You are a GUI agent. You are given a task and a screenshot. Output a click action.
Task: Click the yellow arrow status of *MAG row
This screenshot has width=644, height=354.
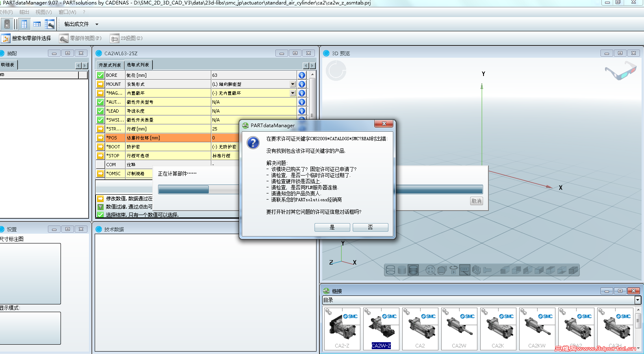[x=100, y=93]
